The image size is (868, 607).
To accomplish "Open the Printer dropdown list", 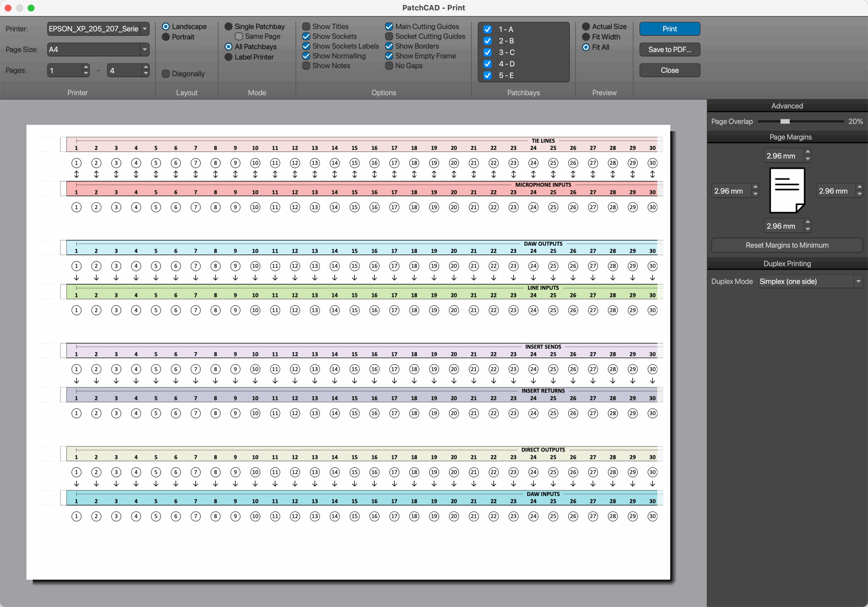I will point(145,29).
